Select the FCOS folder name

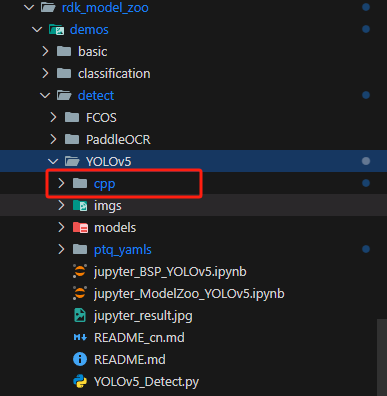click(x=101, y=118)
